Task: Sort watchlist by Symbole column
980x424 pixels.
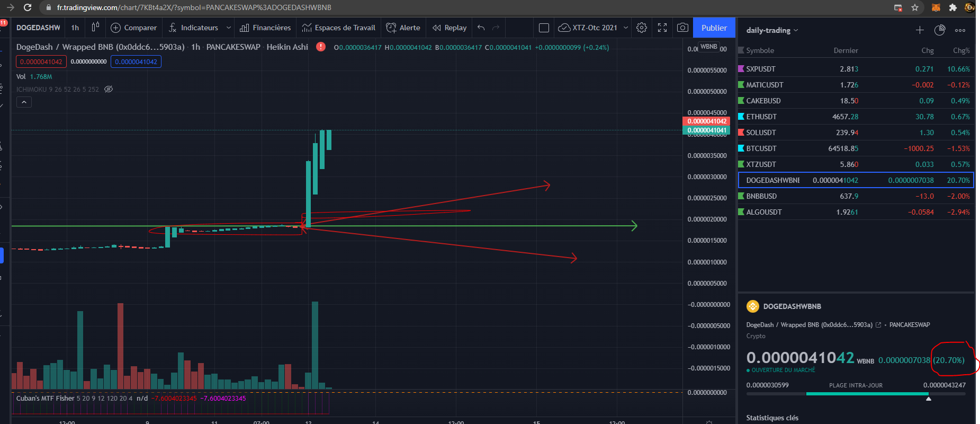Action: coord(760,50)
